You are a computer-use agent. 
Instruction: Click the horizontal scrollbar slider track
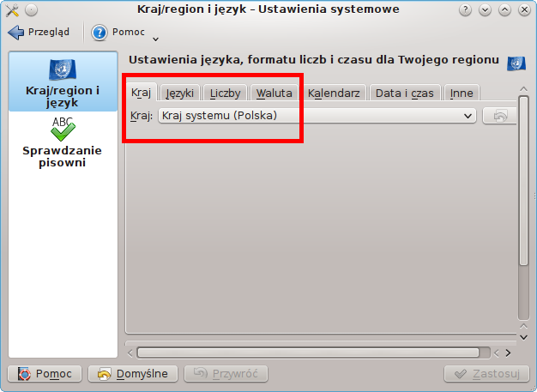(x=308, y=353)
